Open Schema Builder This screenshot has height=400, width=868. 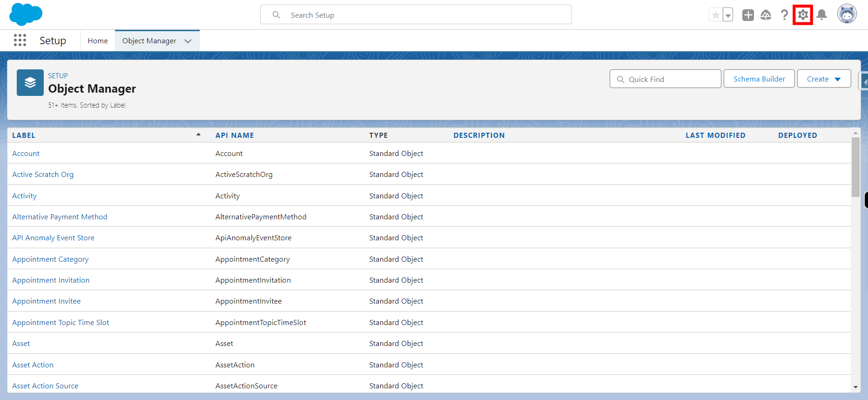(759, 79)
